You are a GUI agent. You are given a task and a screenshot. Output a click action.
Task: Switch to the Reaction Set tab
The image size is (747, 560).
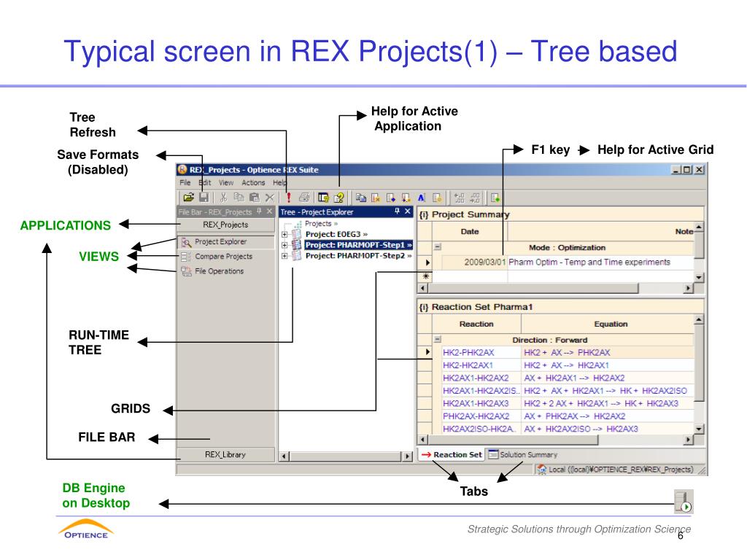tap(452, 455)
